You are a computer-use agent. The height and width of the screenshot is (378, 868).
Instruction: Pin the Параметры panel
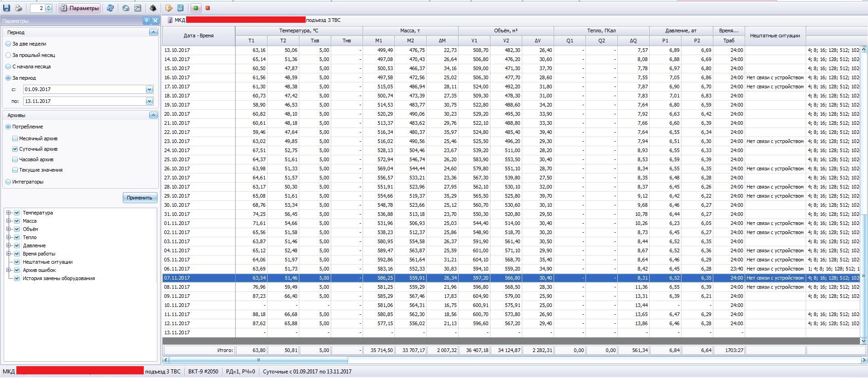pyautogui.click(x=146, y=21)
